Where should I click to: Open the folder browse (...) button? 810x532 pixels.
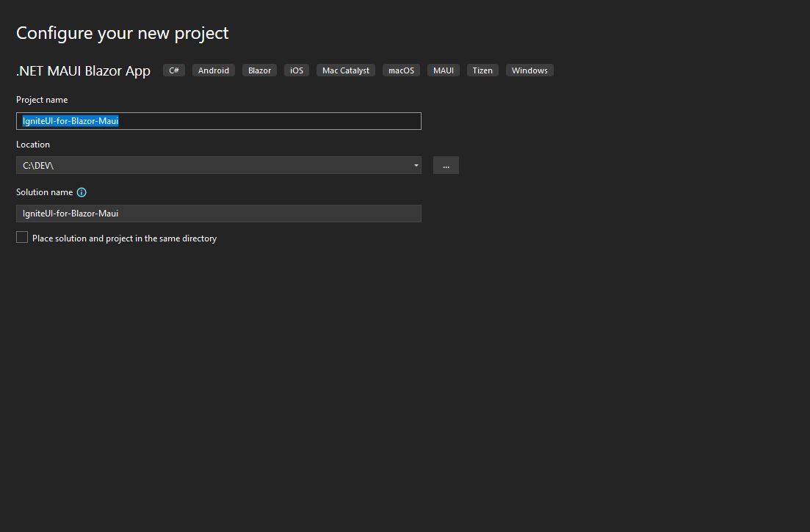[446, 165]
